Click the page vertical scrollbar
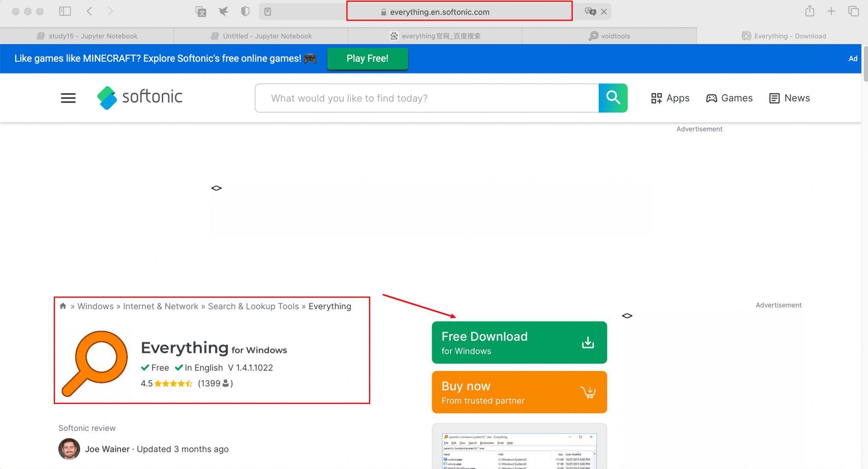868x469 pixels. click(865, 63)
